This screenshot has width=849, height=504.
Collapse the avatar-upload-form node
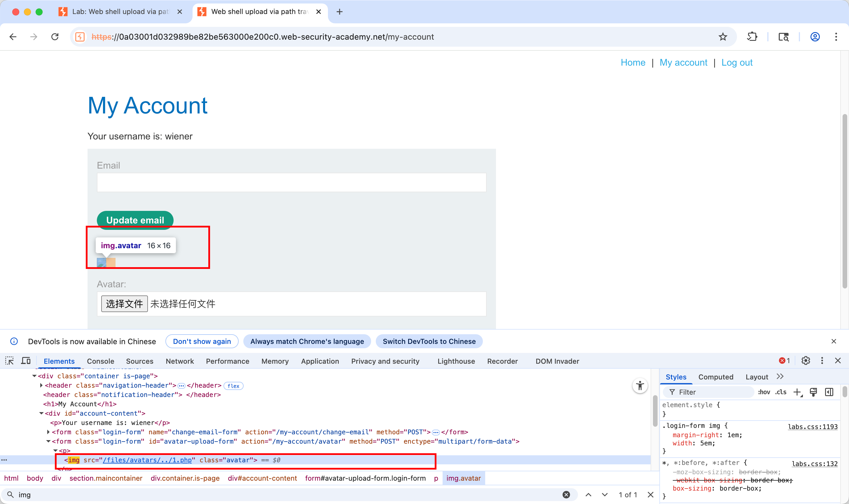click(48, 442)
